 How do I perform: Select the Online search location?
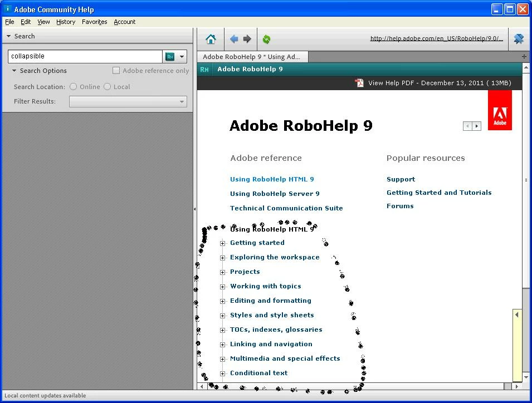click(x=74, y=87)
